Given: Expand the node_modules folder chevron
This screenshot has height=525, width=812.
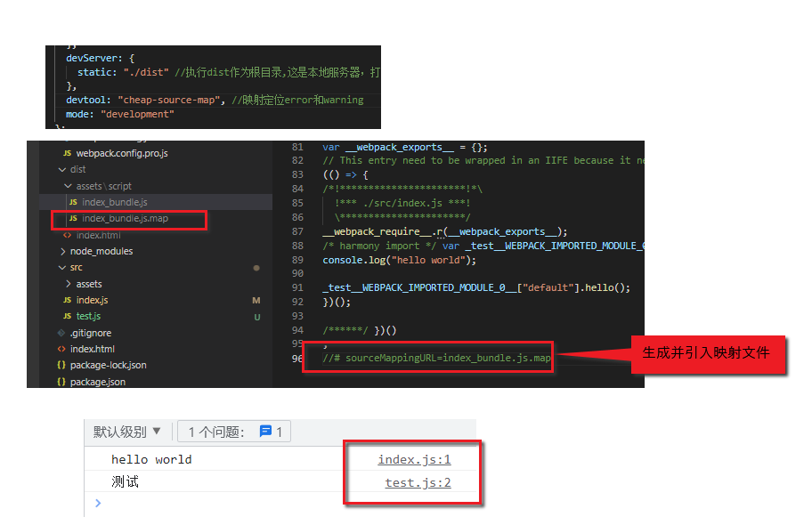Looking at the screenshot, I should [62, 251].
